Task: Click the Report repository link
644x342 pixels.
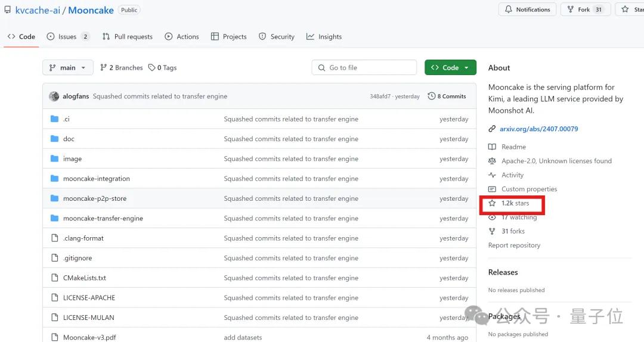Action: (514, 245)
